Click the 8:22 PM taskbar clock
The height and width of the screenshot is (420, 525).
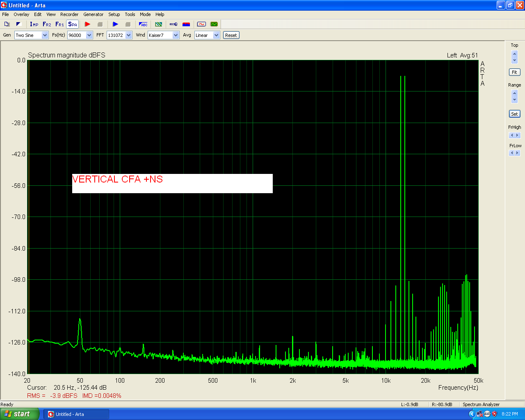[x=510, y=414]
